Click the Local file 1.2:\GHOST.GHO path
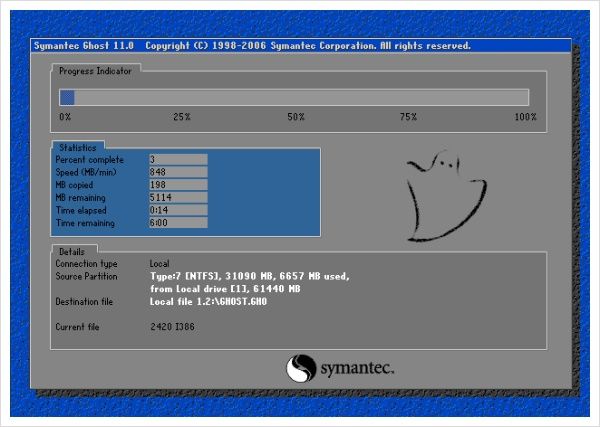This screenshot has height=427, width=600. coord(208,302)
